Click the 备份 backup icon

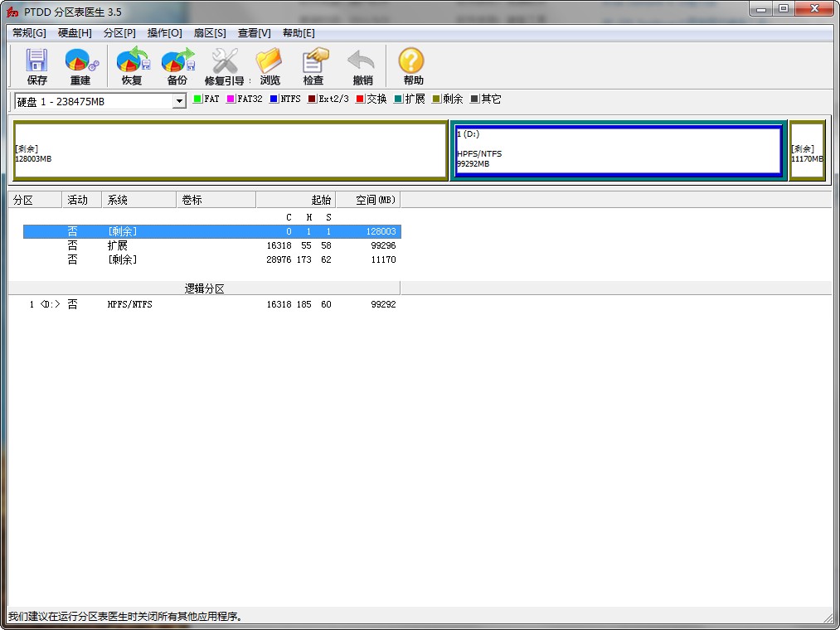177,65
